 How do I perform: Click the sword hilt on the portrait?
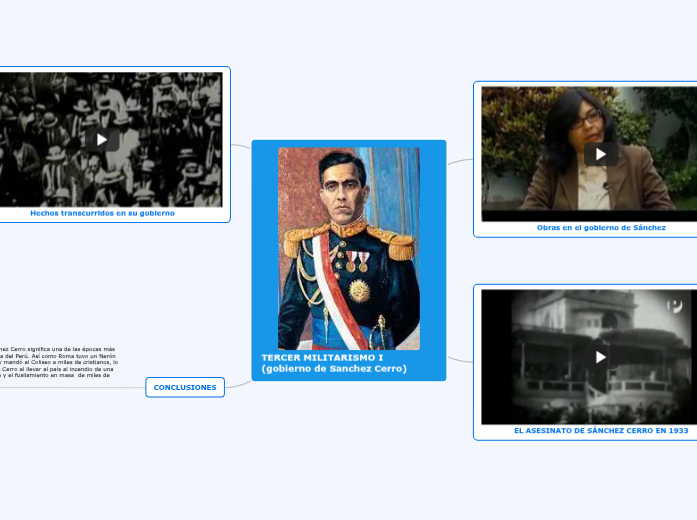[380, 325]
